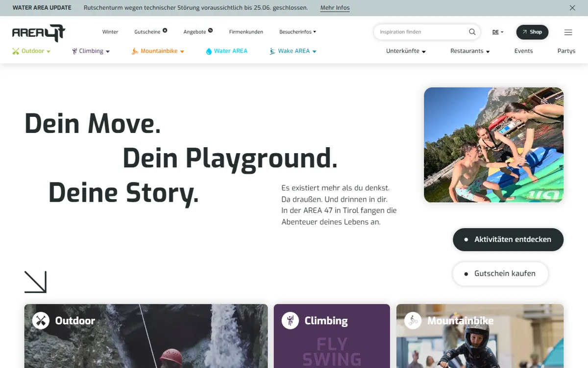Open the Angebote menu item
588x368 pixels.
(x=195, y=32)
